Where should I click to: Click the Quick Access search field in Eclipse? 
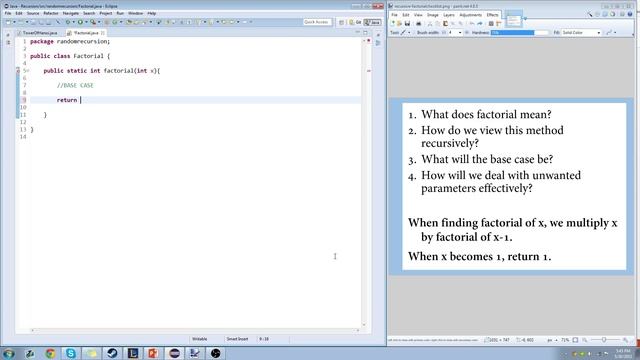(x=317, y=22)
